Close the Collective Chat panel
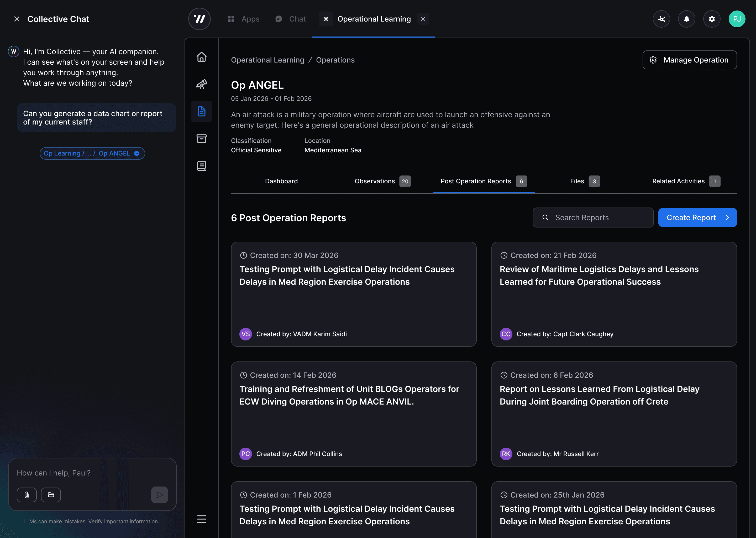This screenshot has width=756, height=538. click(x=17, y=19)
